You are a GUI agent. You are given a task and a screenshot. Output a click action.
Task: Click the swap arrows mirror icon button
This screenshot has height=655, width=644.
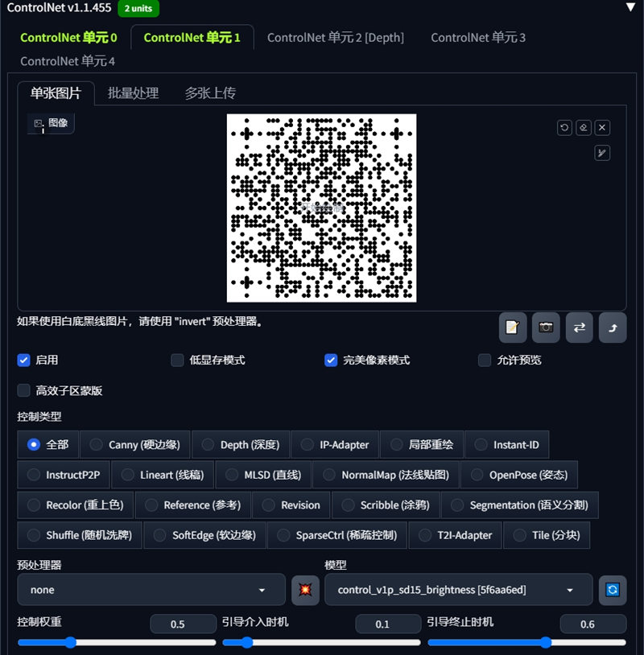580,327
